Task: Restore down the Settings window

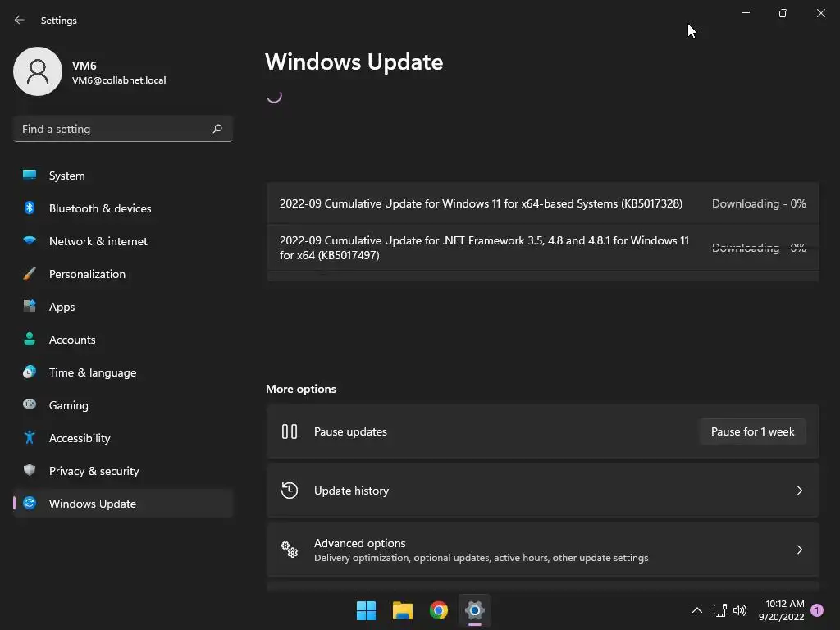Action: point(783,13)
